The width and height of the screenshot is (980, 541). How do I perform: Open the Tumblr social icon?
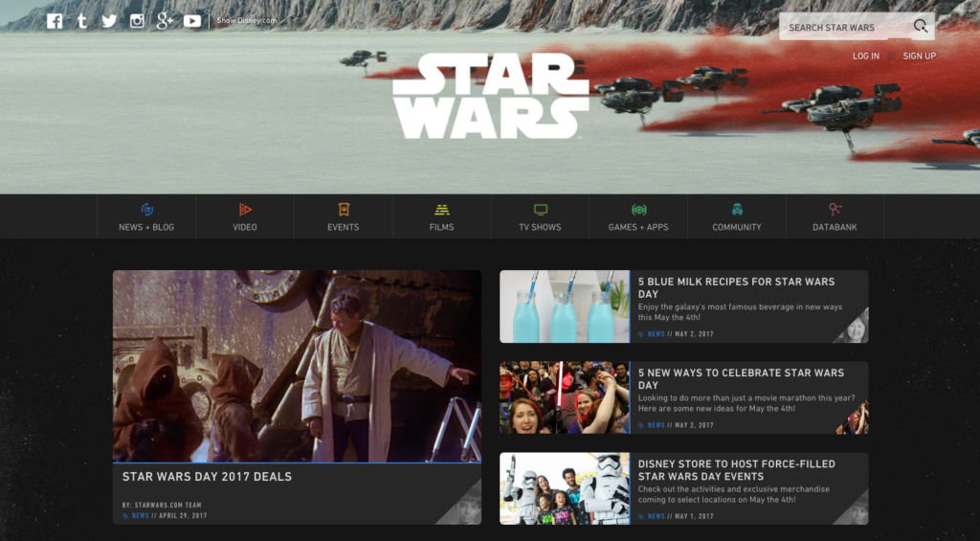tap(82, 21)
